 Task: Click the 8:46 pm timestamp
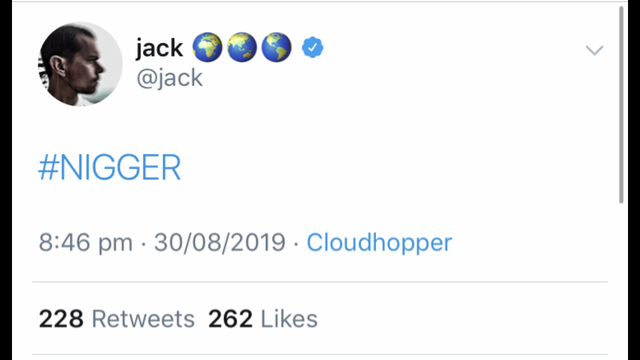coord(86,242)
